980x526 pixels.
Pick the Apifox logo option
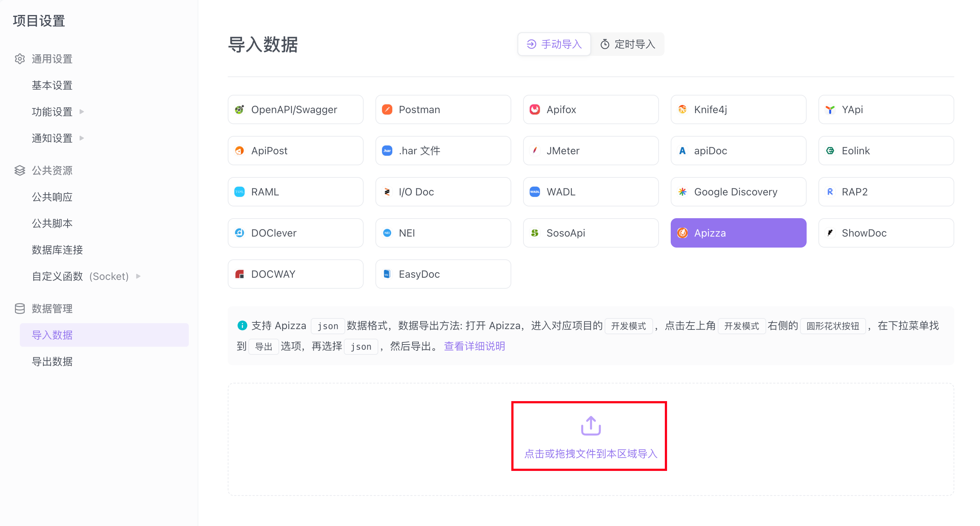point(534,109)
